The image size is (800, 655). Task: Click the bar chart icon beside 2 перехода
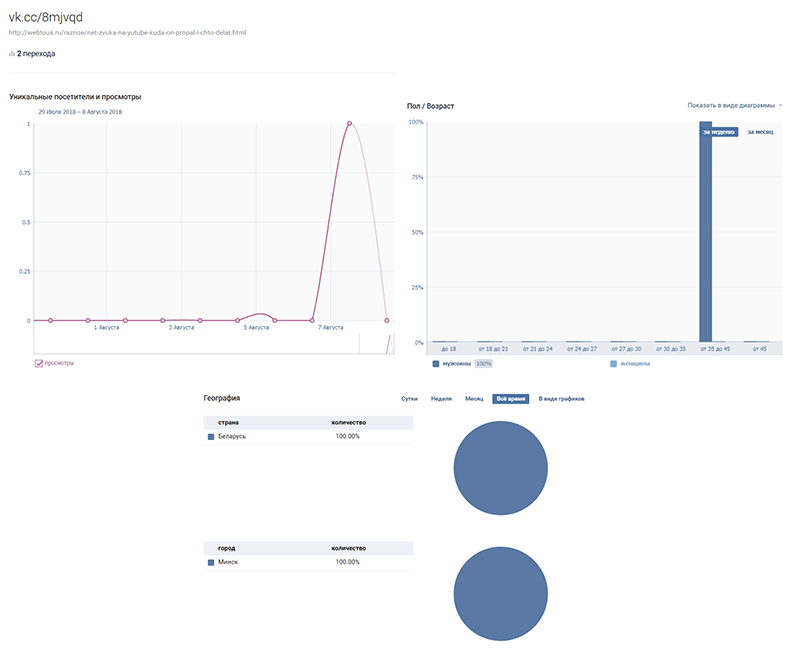[11, 54]
